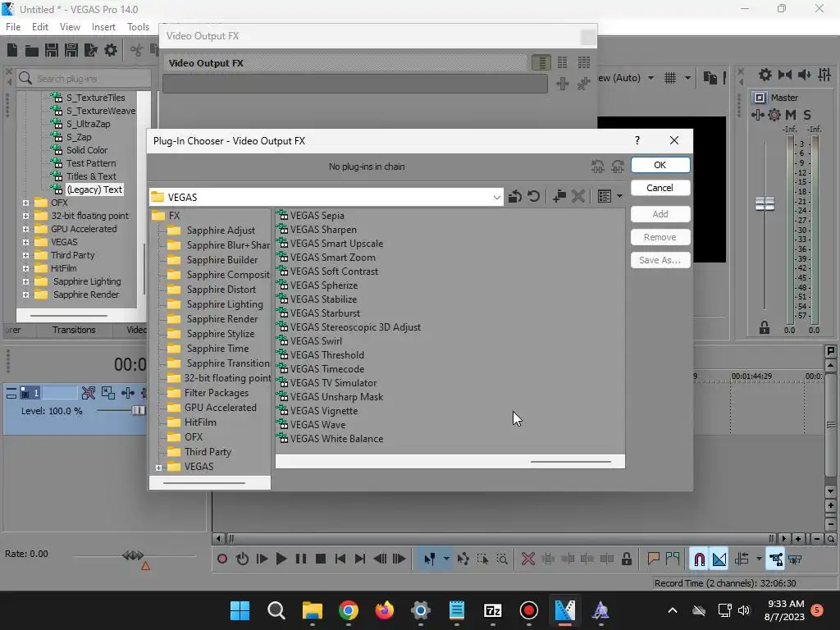Screen dimensions: 840x630
Task: Click the Views list icon in Plug-In Chooser
Action: (605, 197)
